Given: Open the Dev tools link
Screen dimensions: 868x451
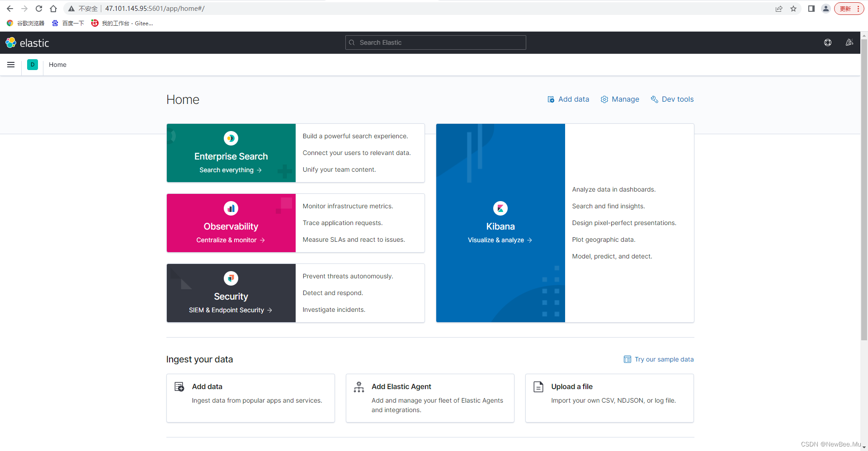Looking at the screenshot, I should (672, 99).
